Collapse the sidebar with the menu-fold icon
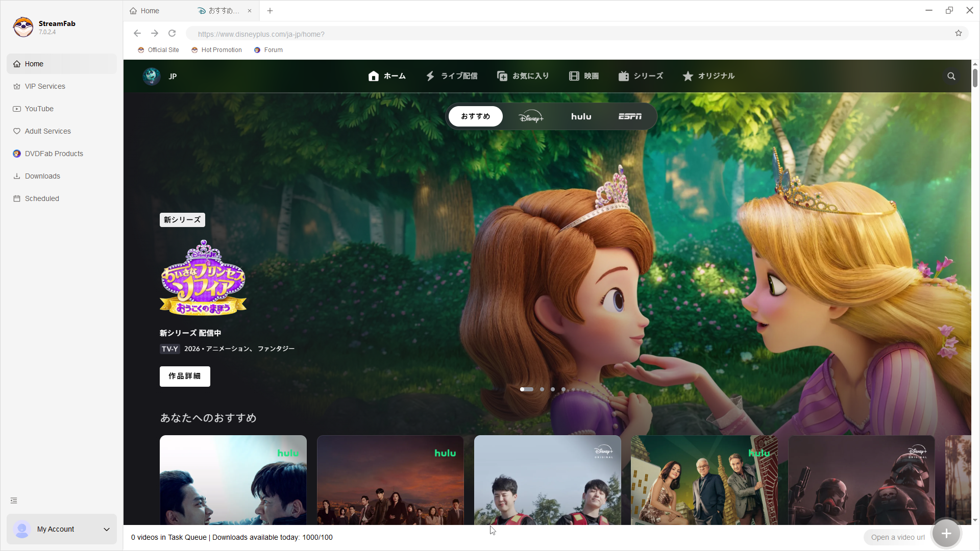Viewport: 980px width, 551px height. point(14,500)
